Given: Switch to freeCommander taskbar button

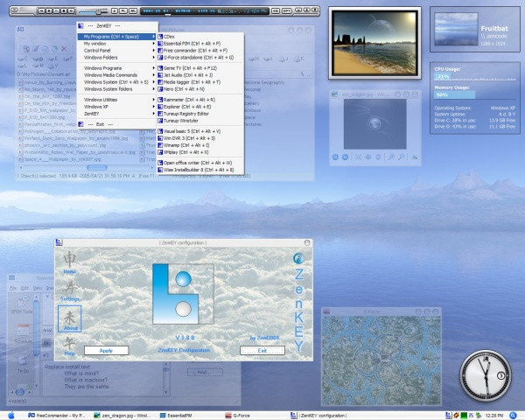Looking at the screenshot, I should tap(57, 416).
